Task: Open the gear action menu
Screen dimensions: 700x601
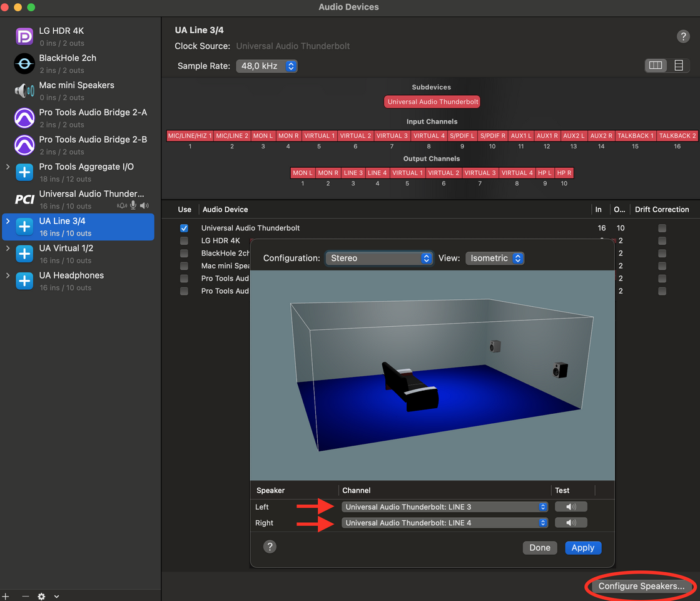Action: pyautogui.click(x=41, y=596)
